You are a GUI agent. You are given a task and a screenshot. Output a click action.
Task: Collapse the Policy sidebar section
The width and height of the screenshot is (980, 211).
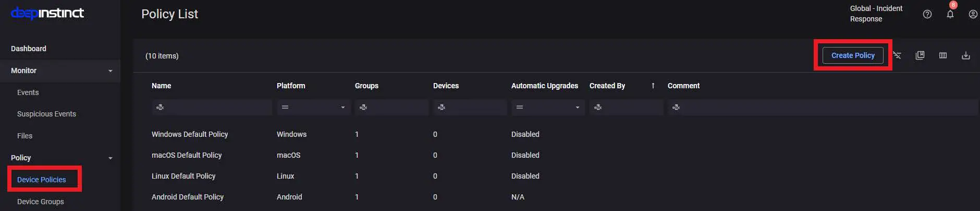(110, 158)
